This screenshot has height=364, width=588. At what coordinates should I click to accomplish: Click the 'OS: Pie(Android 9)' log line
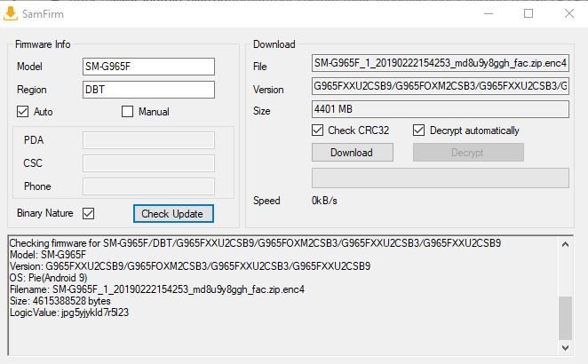click(48, 278)
